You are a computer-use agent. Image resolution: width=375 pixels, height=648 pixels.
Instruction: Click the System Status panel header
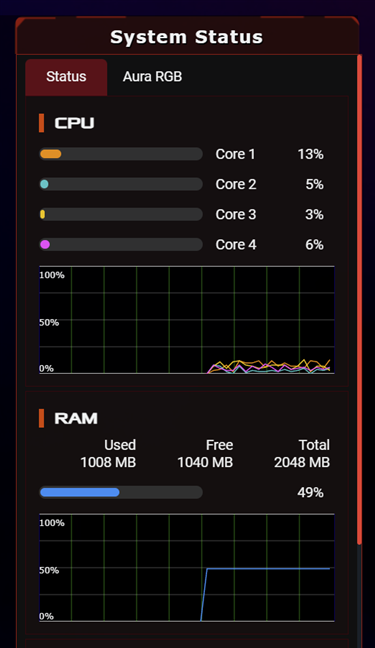[187, 36]
